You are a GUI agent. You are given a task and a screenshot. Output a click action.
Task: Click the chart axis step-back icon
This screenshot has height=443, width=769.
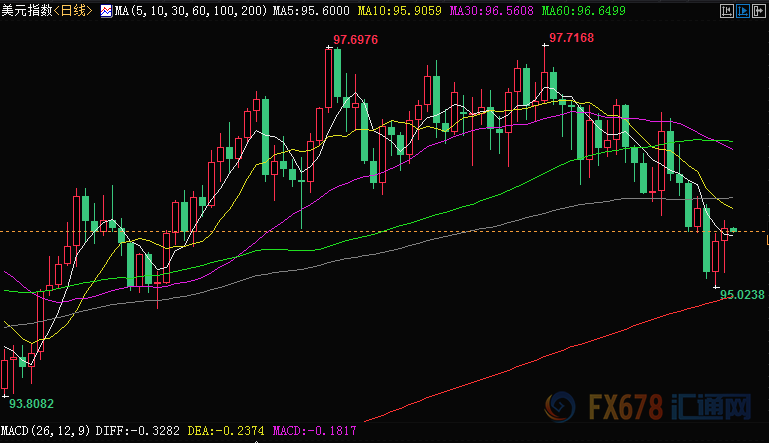click(x=726, y=11)
